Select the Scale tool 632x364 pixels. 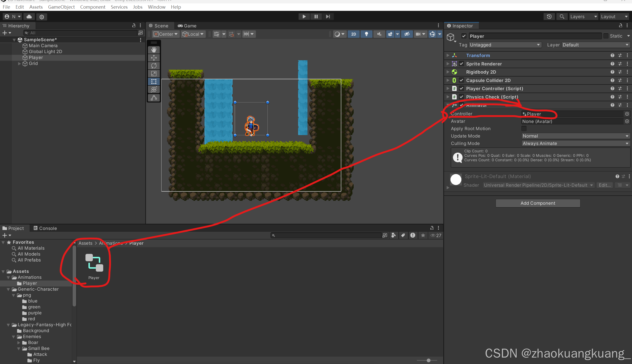coord(154,74)
